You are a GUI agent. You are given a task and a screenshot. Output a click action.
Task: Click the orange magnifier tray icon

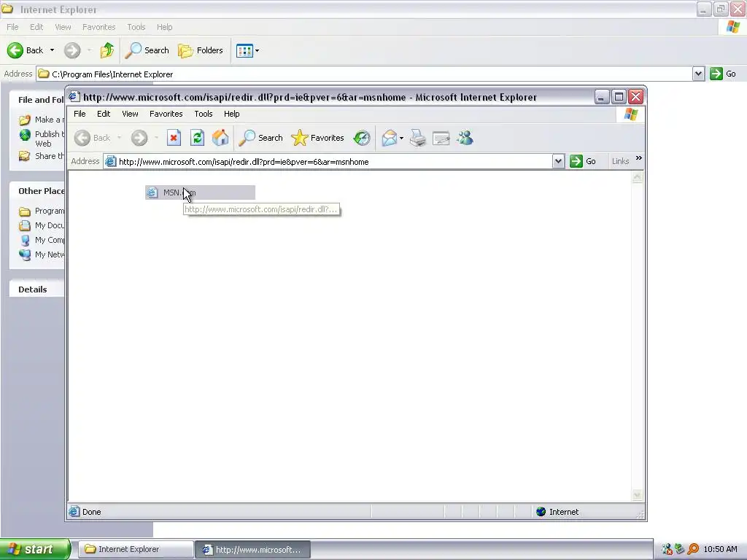pos(693,549)
